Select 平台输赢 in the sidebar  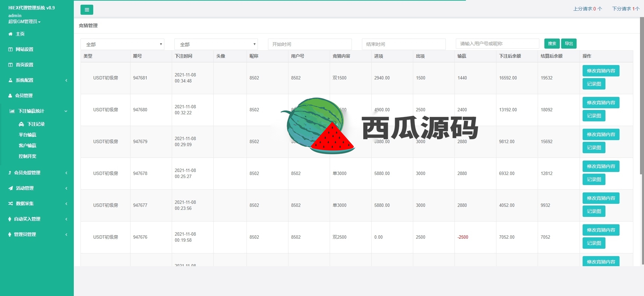pyautogui.click(x=28, y=135)
